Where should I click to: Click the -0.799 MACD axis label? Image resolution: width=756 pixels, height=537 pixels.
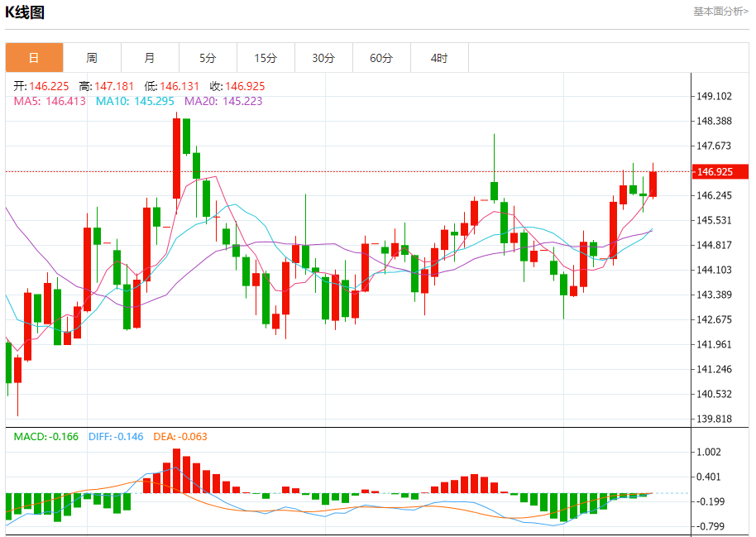pyautogui.click(x=711, y=526)
